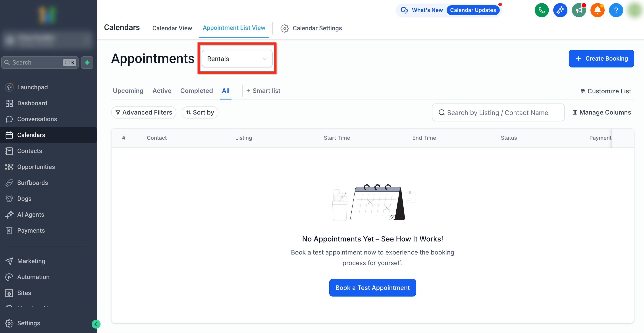Click the green phone dialer icon

[542, 10]
